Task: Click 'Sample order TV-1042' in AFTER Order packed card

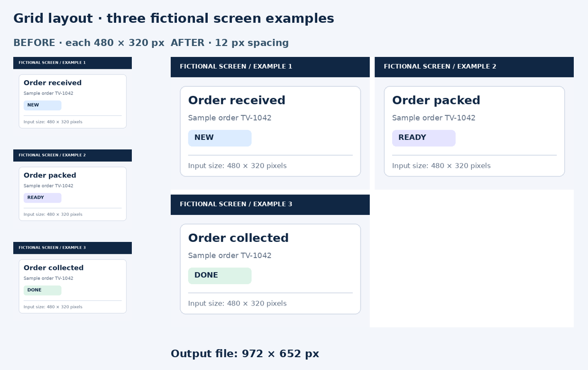Action: coord(433,118)
